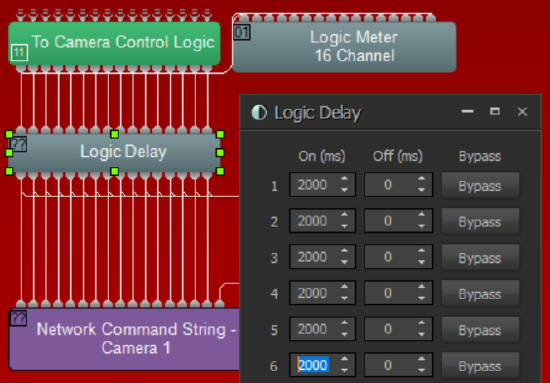Screen dimensions: 550x383
Task: Decrease channel 5 Off delay with down arrow
Action: 421,334
